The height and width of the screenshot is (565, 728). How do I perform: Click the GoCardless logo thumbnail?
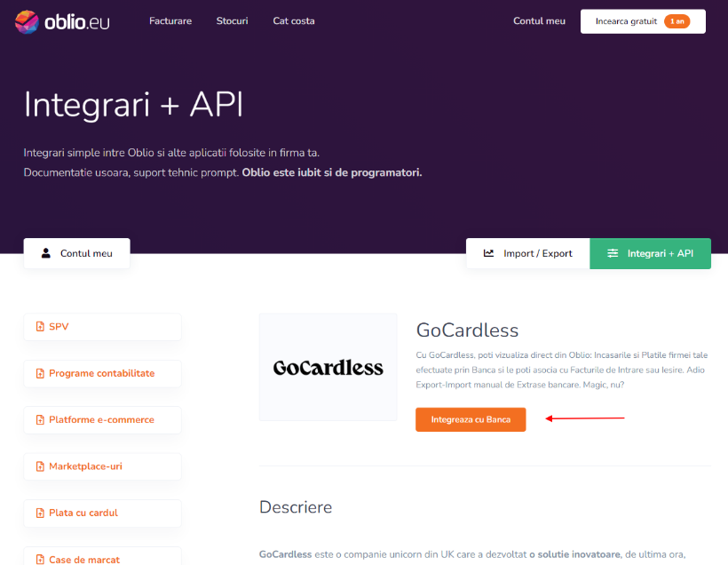328,367
